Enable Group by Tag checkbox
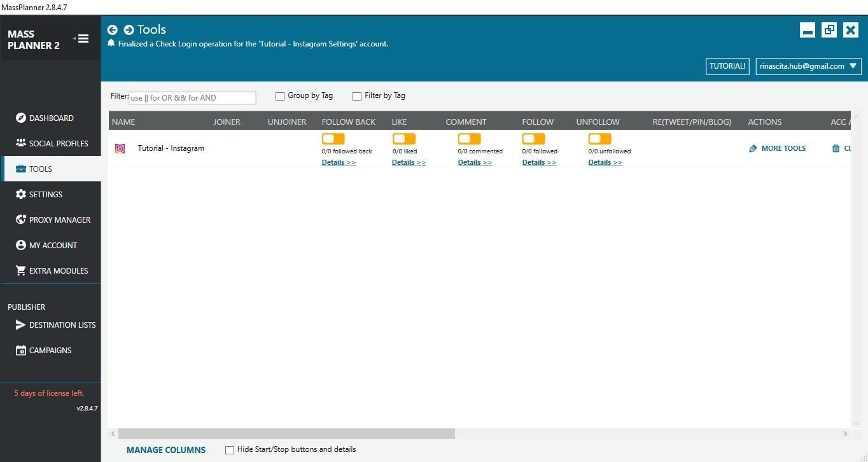The width and height of the screenshot is (868, 462). coord(280,96)
